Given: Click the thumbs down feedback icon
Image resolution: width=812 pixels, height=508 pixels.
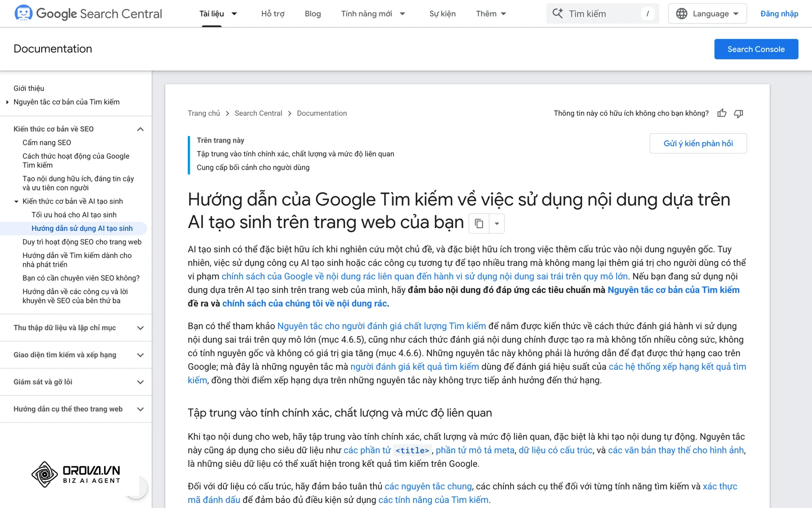Looking at the screenshot, I should click(x=738, y=113).
